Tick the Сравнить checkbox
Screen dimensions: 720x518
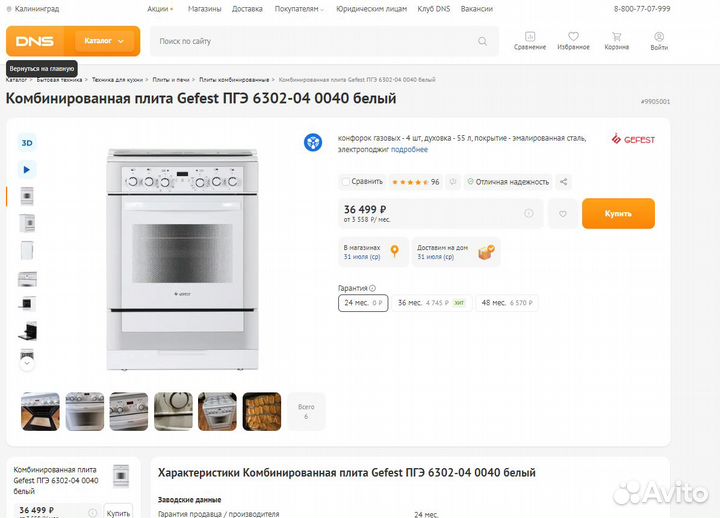[346, 182]
